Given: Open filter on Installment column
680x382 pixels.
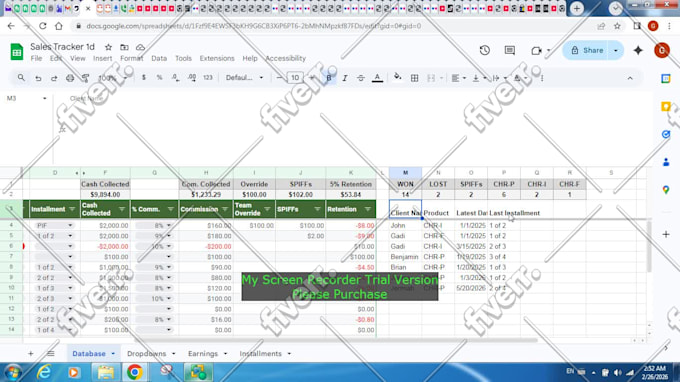Looking at the screenshot, I should 72,209.
